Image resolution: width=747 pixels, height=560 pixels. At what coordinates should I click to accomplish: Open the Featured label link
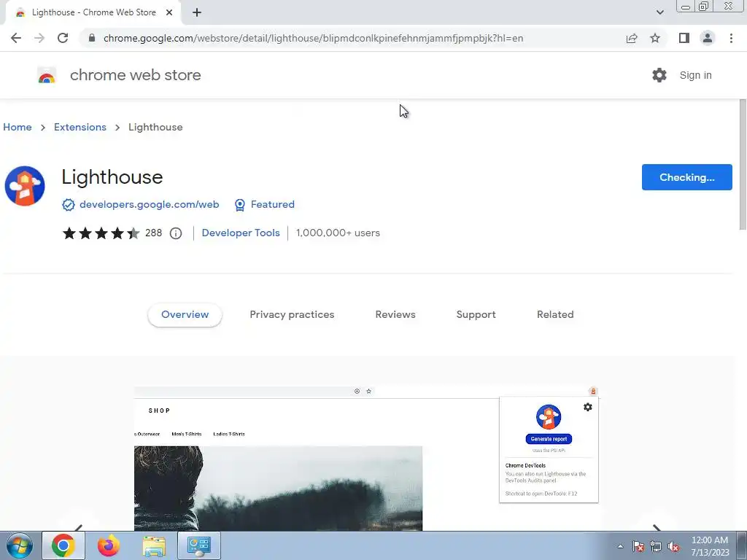[273, 204]
